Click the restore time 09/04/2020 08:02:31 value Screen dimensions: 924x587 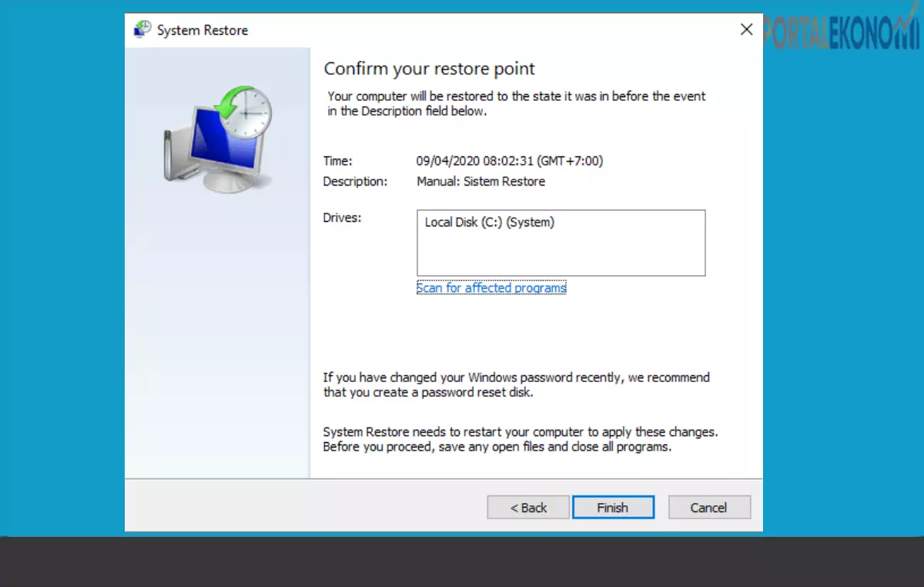pyautogui.click(x=510, y=161)
